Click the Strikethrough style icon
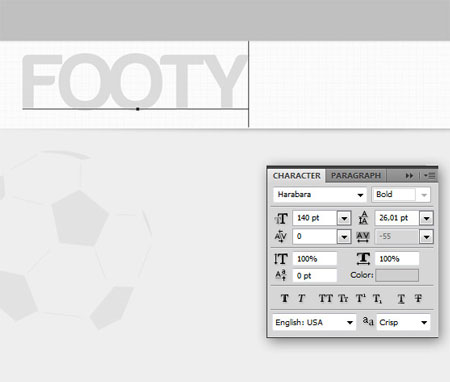 (x=418, y=298)
